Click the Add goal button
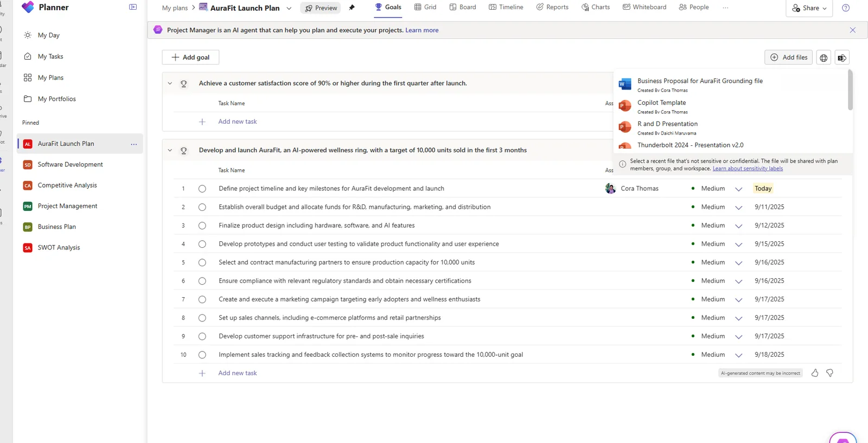 coord(190,57)
